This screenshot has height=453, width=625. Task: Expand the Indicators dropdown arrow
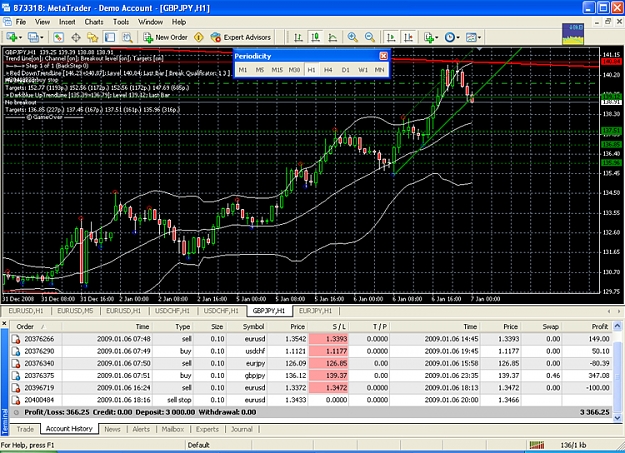[x=437, y=38]
